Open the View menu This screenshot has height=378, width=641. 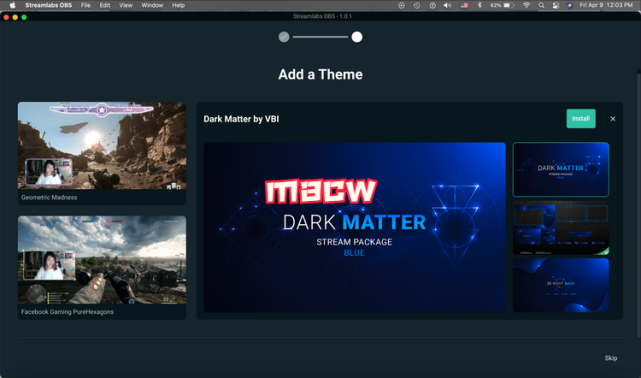point(126,5)
